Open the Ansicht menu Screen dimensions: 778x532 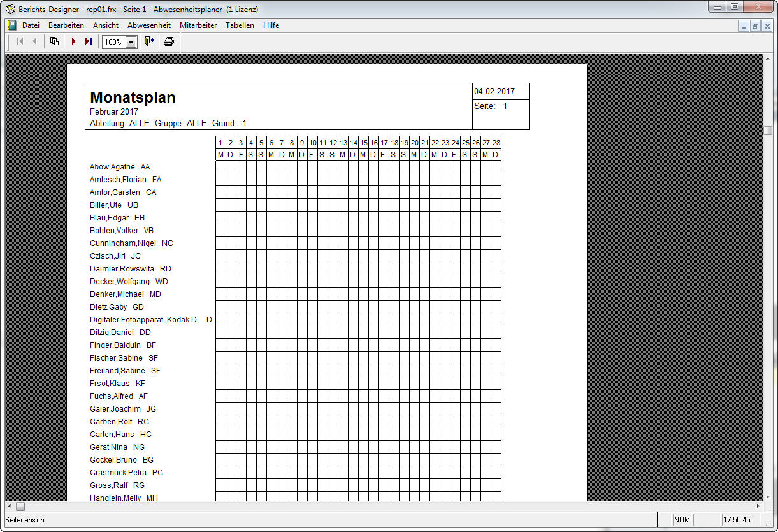pos(106,25)
